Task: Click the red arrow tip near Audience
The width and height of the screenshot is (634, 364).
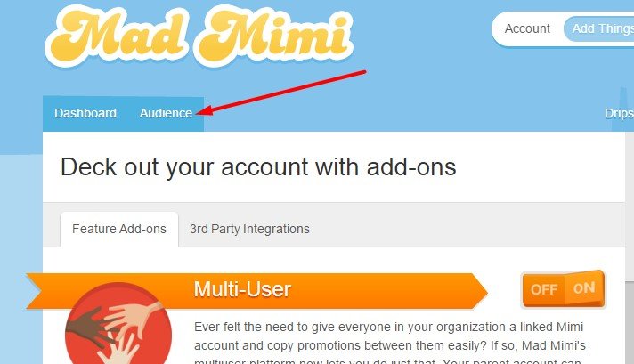Action: pos(201,111)
